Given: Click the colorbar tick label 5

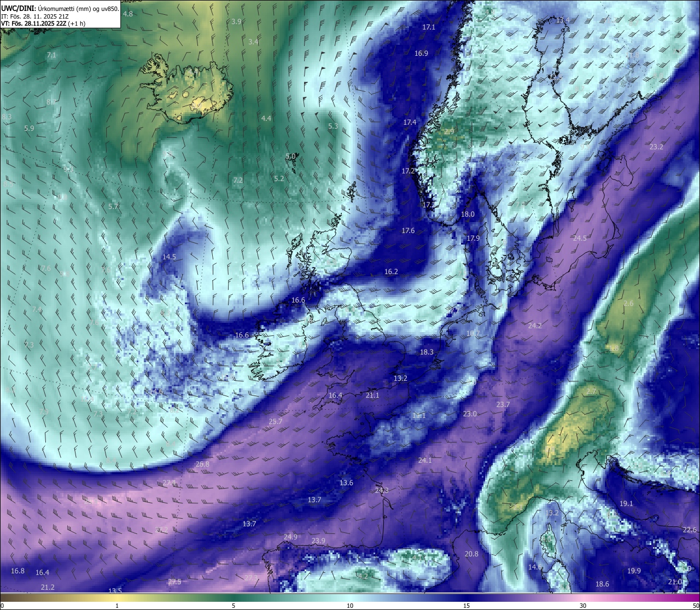Looking at the screenshot, I should (x=234, y=606).
